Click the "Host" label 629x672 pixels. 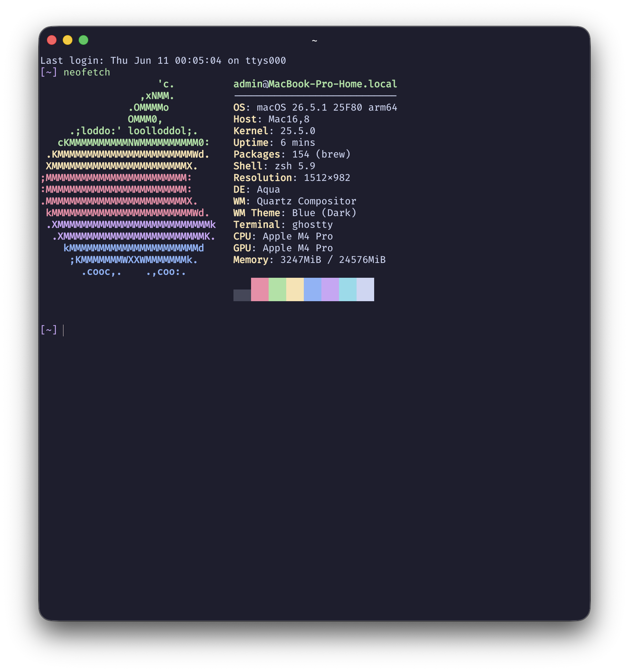[245, 119]
